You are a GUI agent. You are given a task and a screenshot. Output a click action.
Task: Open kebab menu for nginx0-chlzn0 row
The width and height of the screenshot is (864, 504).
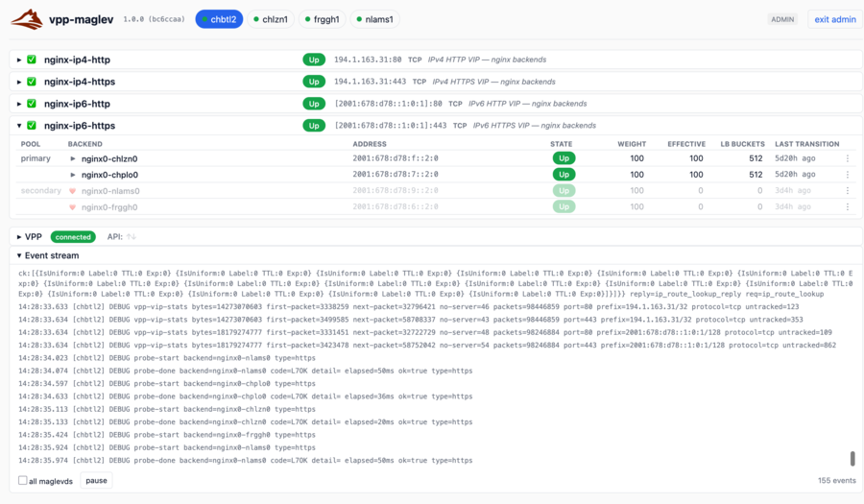[x=848, y=158]
